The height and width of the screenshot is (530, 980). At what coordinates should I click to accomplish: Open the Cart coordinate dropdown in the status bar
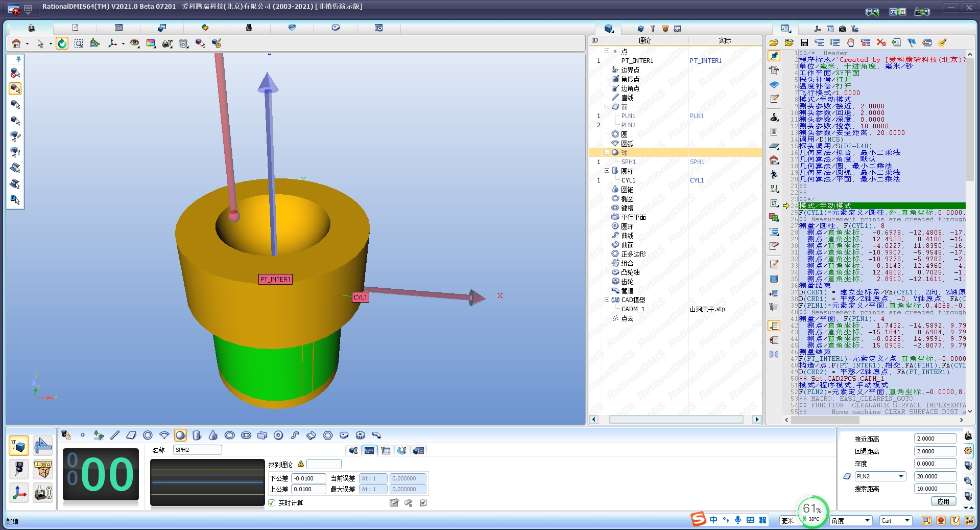click(907, 521)
